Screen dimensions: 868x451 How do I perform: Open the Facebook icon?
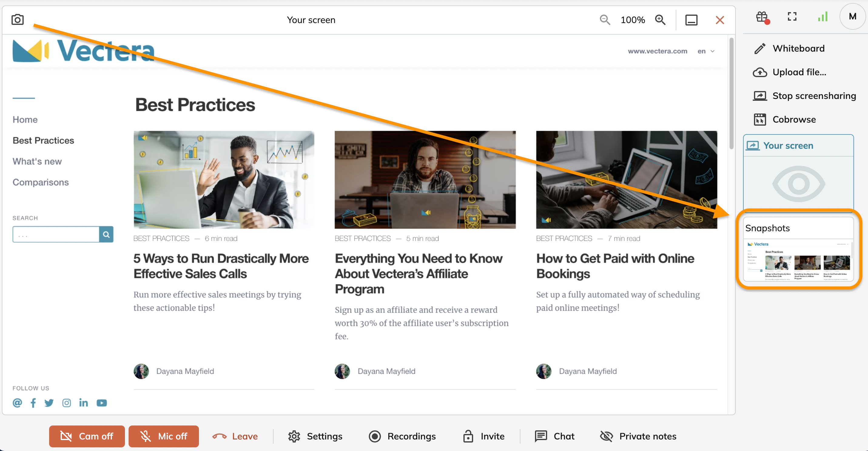pos(33,403)
